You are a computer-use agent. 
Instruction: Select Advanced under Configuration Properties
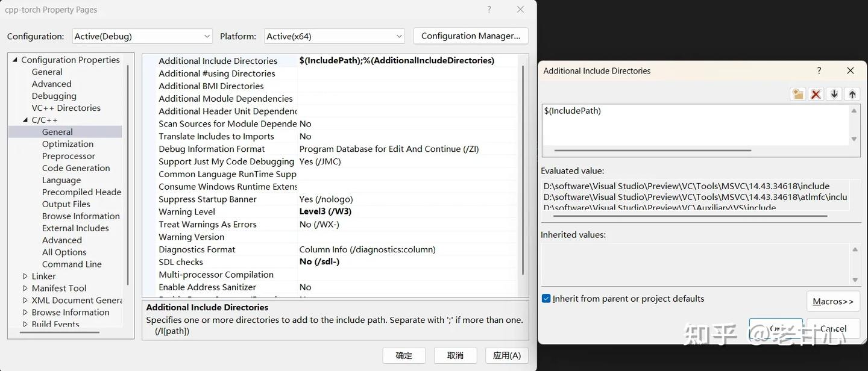point(51,84)
